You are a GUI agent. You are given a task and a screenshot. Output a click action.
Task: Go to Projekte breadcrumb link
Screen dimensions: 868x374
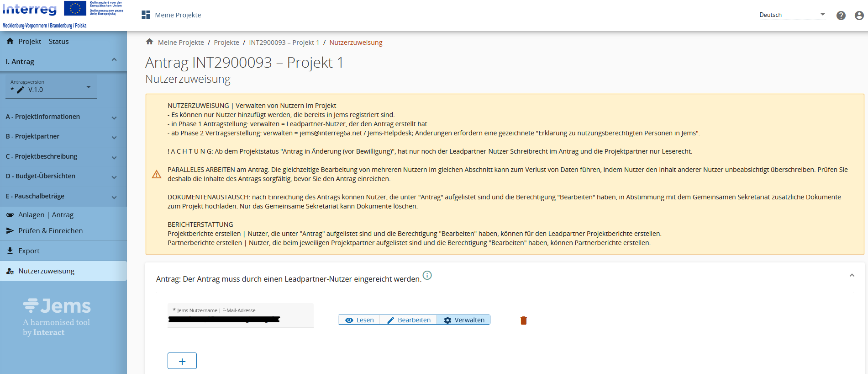tap(226, 43)
